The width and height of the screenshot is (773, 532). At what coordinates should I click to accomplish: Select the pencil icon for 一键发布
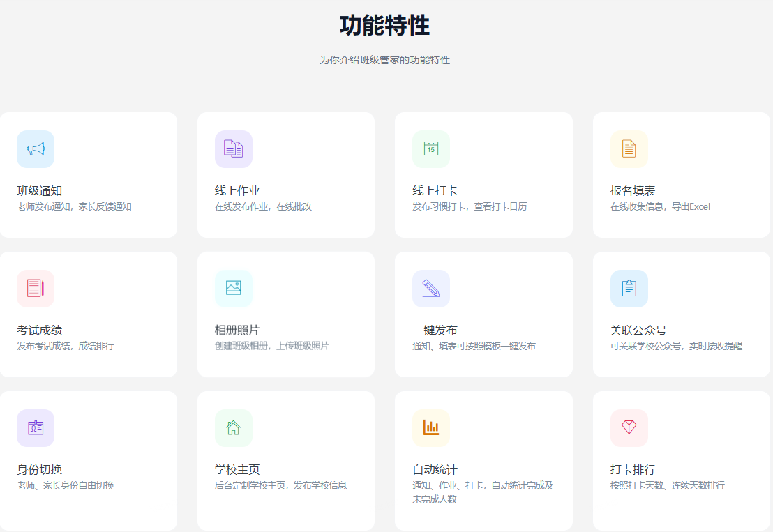click(x=431, y=289)
